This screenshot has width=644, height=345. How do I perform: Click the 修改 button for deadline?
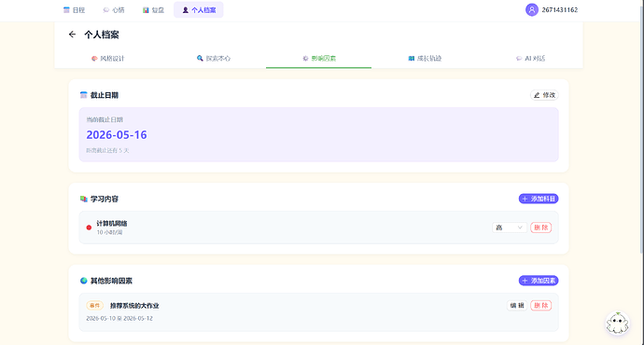pyautogui.click(x=544, y=95)
